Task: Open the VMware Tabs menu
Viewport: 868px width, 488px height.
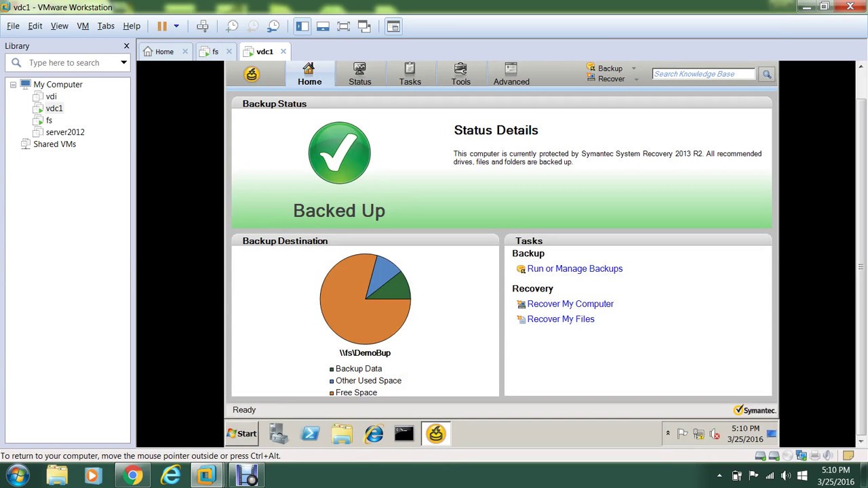Action: tap(106, 26)
